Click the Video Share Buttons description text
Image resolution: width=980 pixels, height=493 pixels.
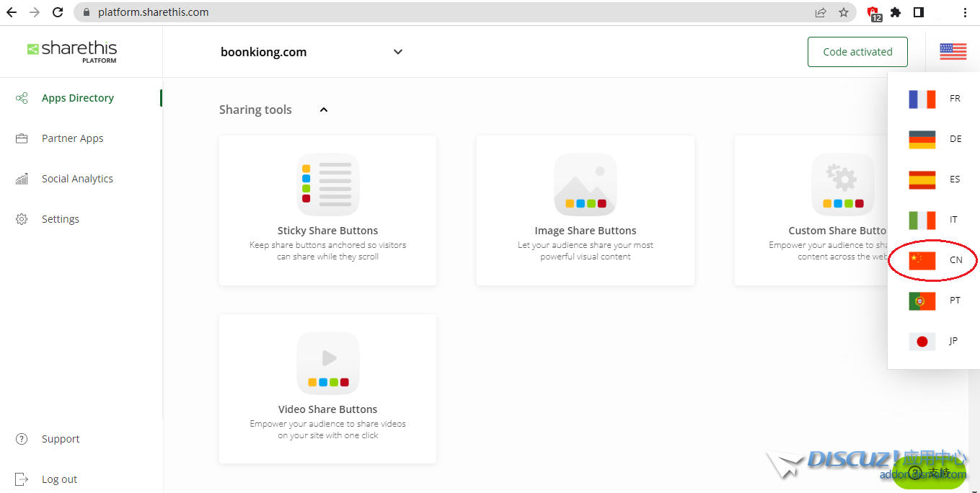click(x=328, y=430)
